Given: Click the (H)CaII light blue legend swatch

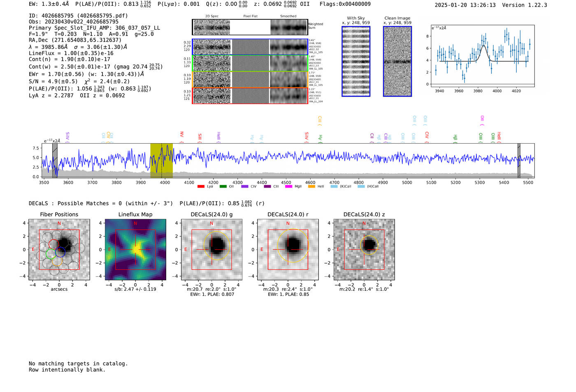Looking at the screenshot, I should [361, 186].
